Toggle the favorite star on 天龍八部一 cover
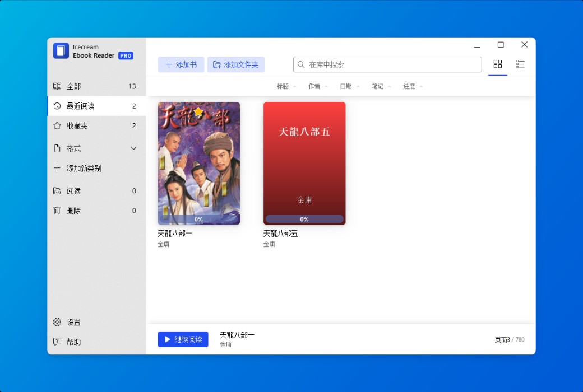Image resolution: width=583 pixels, height=392 pixels. pos(198,111)
